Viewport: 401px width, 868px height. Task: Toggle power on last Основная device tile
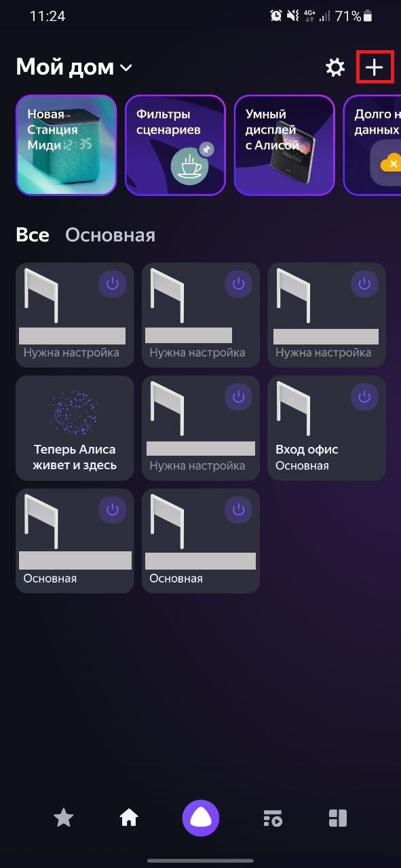[x=238, y=510]
